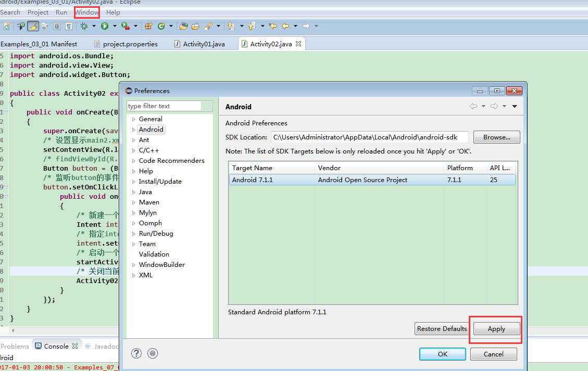Click the Preferences page forward arrow

(x=494, y=107)
